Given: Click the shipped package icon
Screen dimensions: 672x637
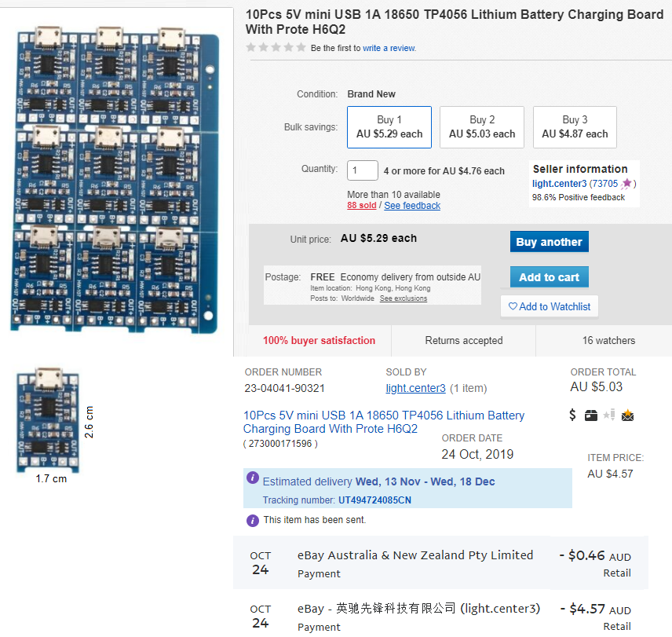Looking at the screenshot, I should click(x=591, y=416).
